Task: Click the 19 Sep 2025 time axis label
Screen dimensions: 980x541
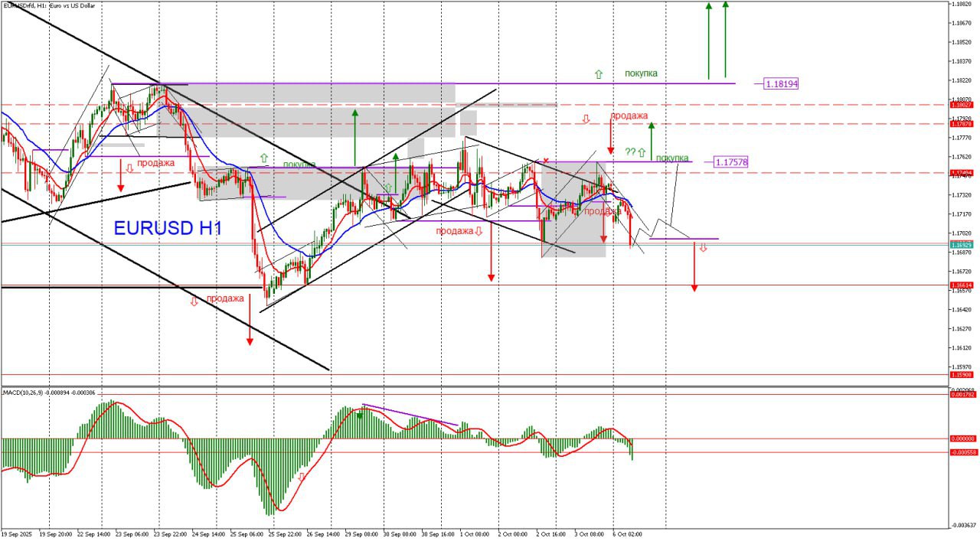Action: click(17, 533)
